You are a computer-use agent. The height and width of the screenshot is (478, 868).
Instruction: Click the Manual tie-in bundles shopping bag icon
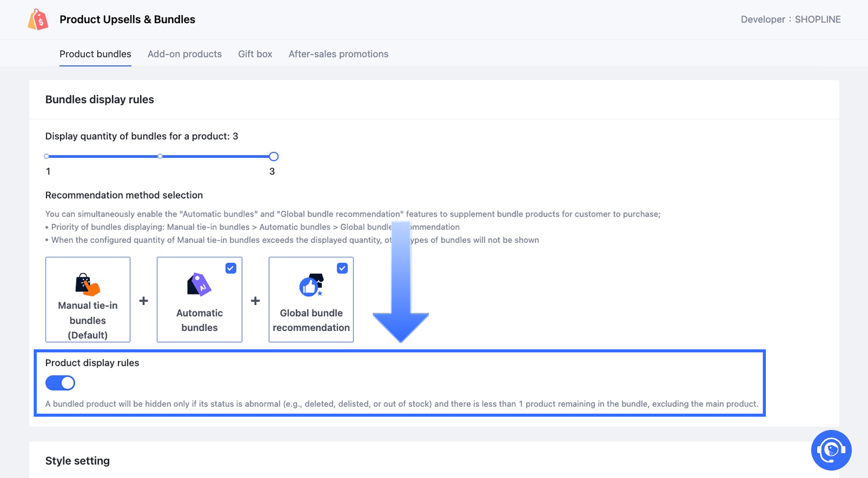point(87,284)
